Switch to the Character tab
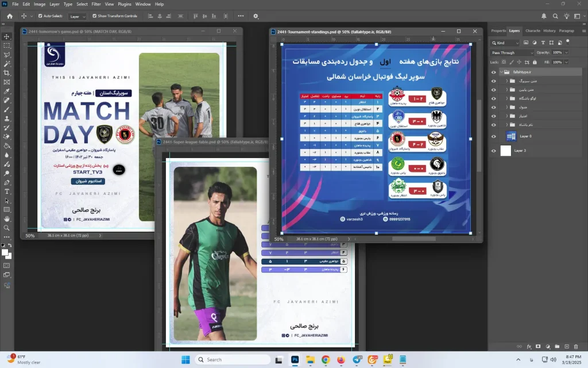The width and height of the screenshot is (588, 368). [x=532, y=31]
